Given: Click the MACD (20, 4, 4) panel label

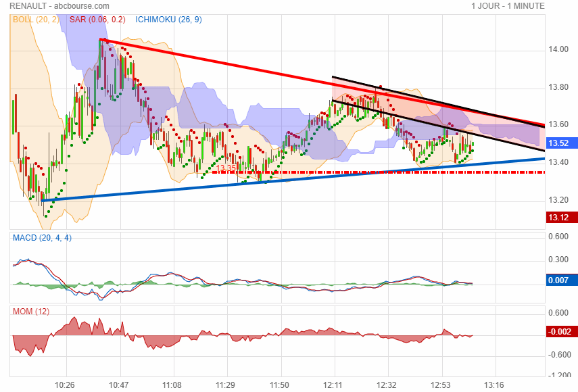Looking at the screenshot, I should click(42, 238).
